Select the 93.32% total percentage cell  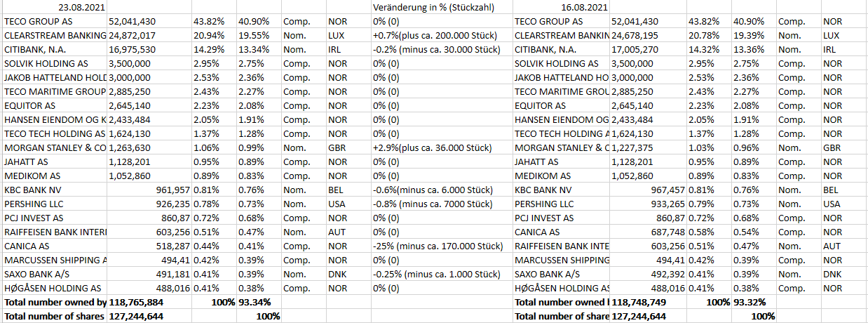pyautogui.click(x=749, y=302)
